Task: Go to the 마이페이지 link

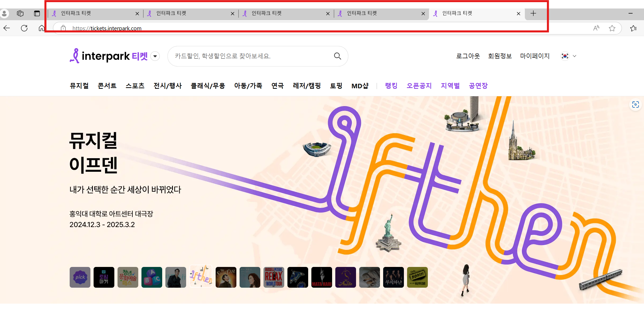Action: click(x=534, y=56)
